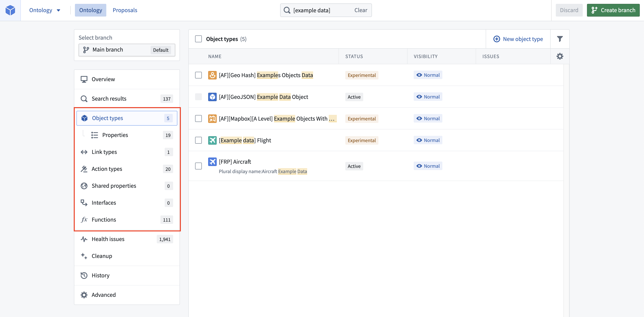The width and height of the screenshot is (644, 317).
Task: Click the Object types cube icon
Action: coord(85,118)
